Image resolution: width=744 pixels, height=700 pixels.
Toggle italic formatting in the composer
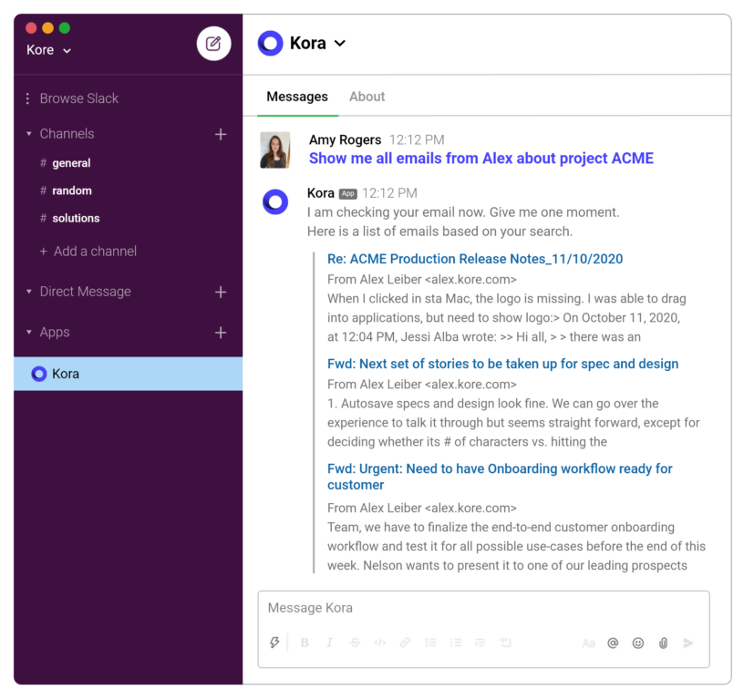(x=329, y=643)
